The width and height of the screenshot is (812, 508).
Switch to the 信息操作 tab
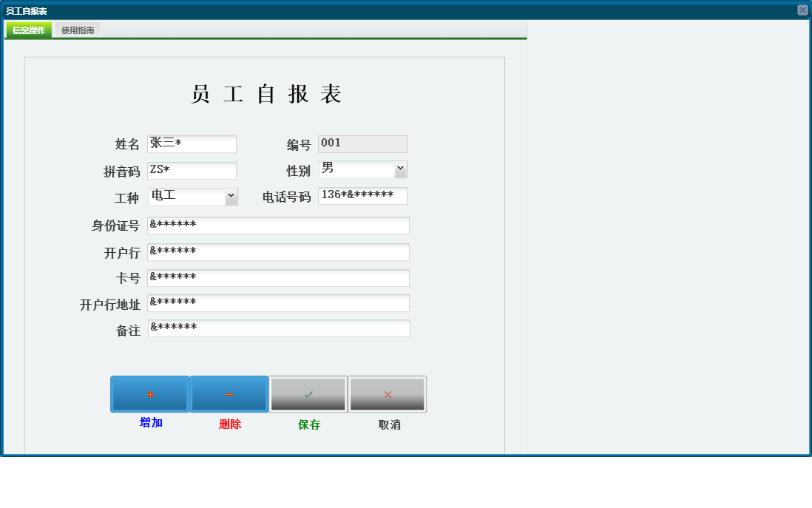pyautogui.click(x=27, y=30)
